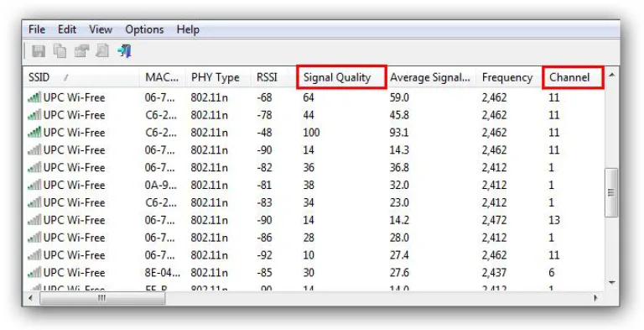Screen dimensions: 644x330
Task: Select the MAC cell starting with 8E-04
Action: (163, 273)
